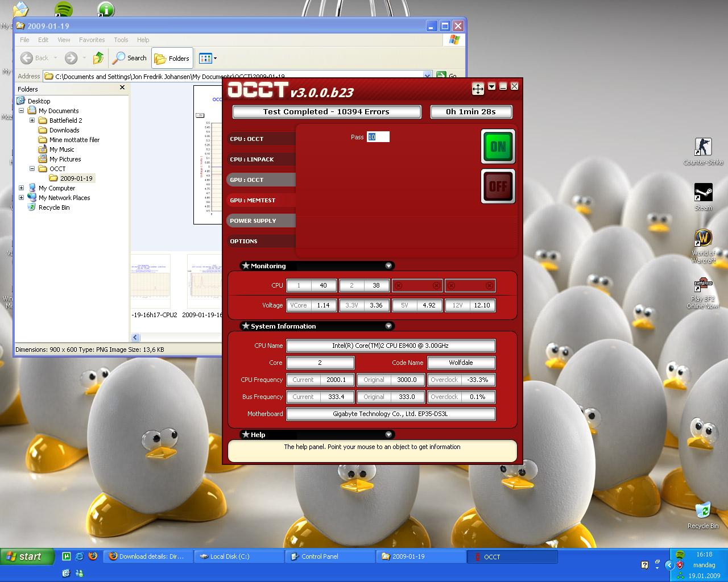Click the Windows start button
The image size is (728, 582).
pos(27,556)
